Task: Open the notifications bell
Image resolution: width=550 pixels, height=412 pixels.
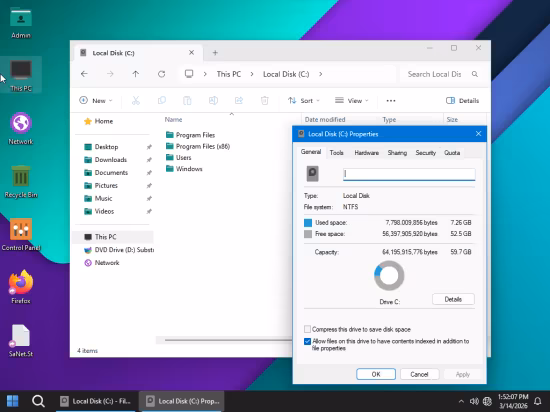Action: tap(537, 401)
